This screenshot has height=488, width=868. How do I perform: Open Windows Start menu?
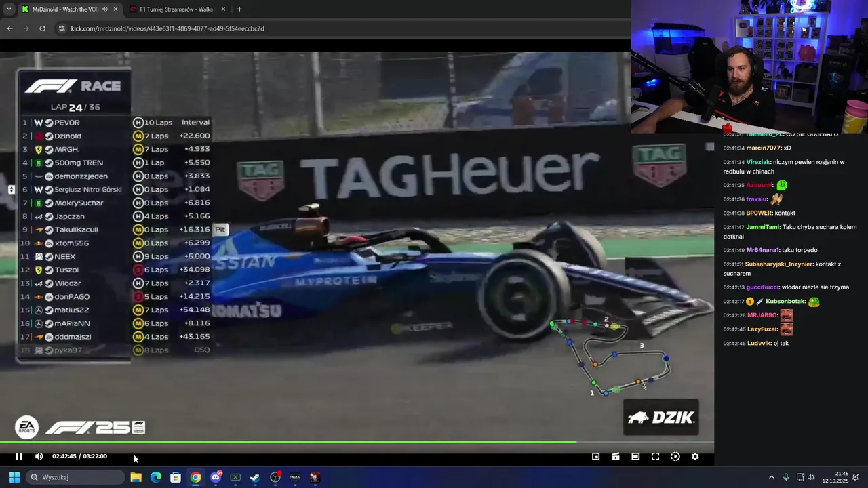(x=14, y=477)
